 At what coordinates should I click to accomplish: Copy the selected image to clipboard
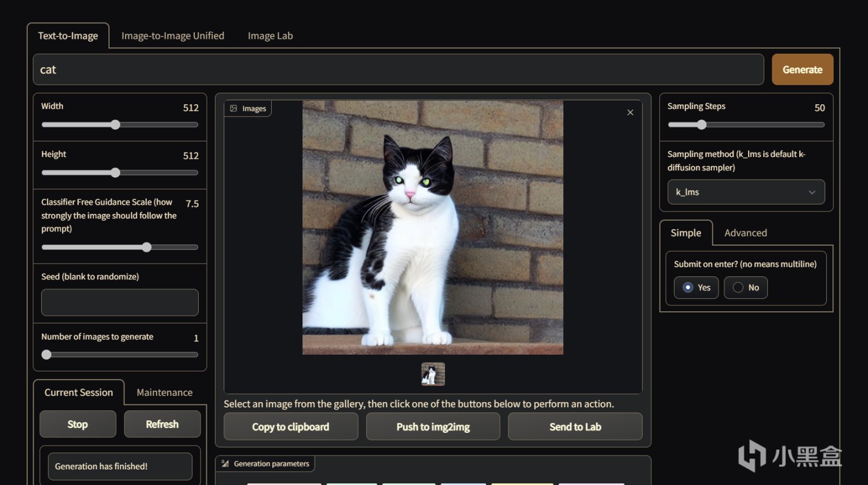coord(290,426)
